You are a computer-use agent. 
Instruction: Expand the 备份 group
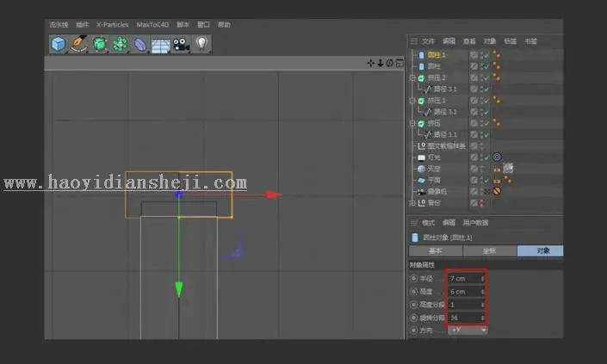(x=412, y=203)
